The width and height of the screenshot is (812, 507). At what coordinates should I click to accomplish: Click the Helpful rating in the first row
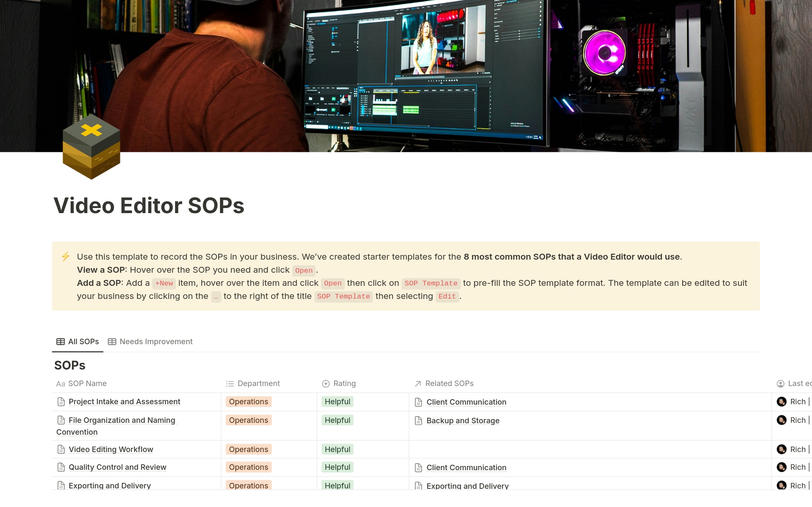337,402
